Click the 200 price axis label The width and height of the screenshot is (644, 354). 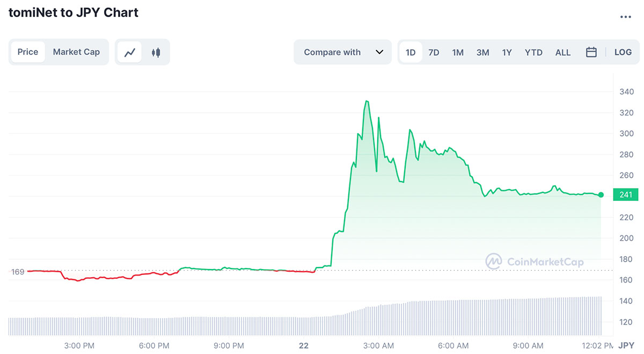tap(627, 238)
